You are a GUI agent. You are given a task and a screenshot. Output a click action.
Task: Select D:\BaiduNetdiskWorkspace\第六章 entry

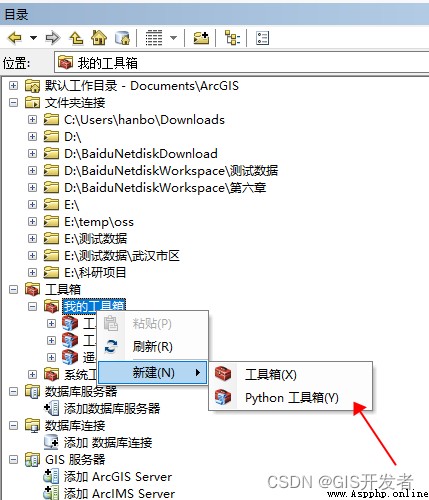(165, 187)
